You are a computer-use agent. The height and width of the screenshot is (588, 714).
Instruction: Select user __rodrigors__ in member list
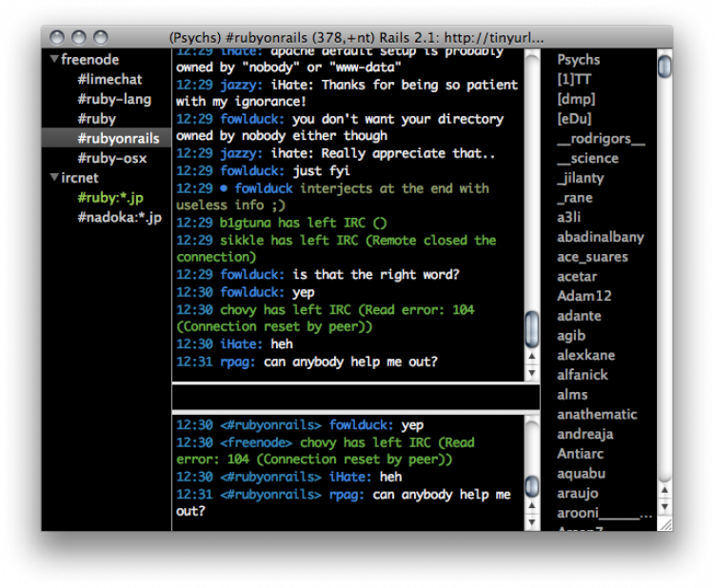(601, 138)
